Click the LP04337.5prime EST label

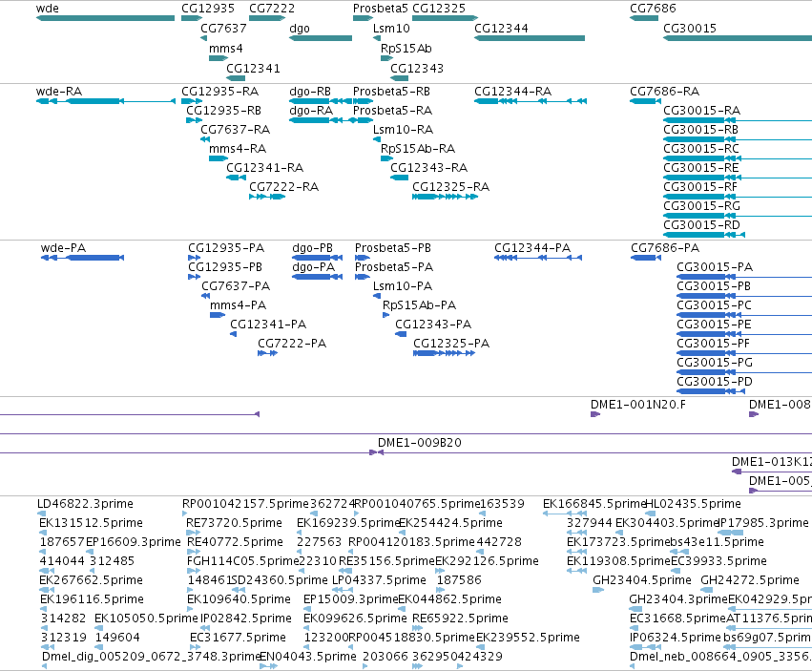click(379, 579)
